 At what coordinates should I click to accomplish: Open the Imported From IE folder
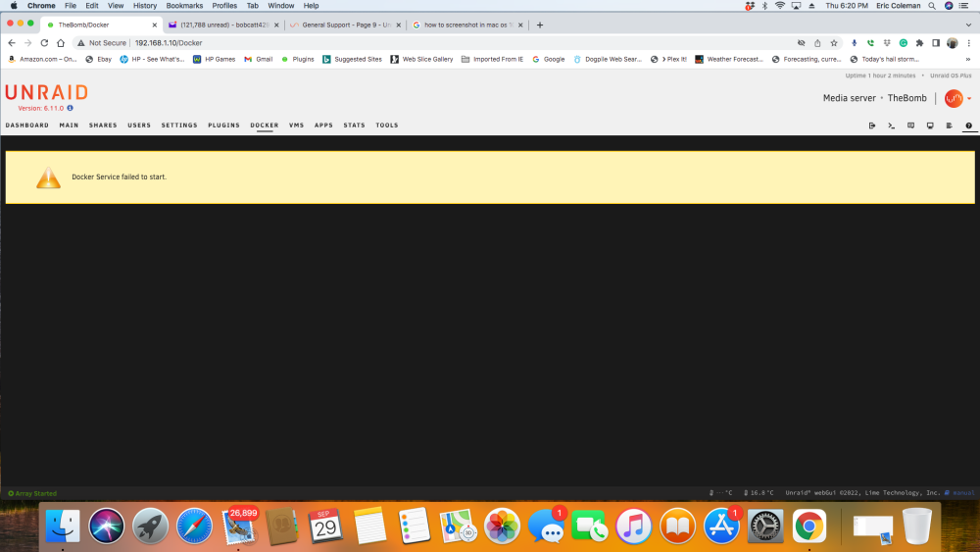coord(493,59)
